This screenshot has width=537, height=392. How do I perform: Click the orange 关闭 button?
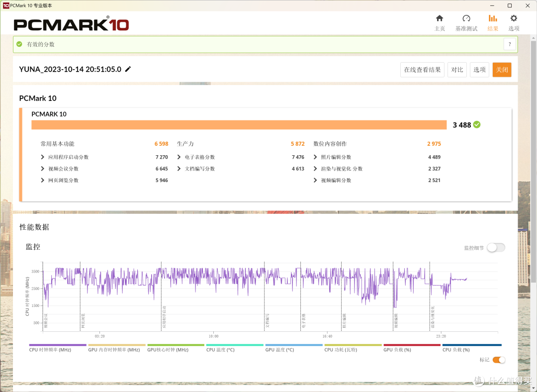click(x=502, y=70)
